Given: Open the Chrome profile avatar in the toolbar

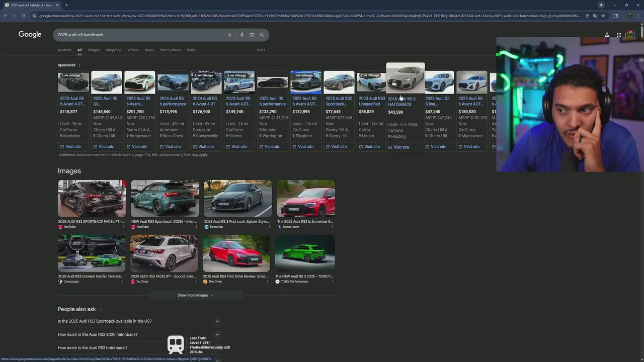Looking at the screenshot, I should click(x=629, y=16).
